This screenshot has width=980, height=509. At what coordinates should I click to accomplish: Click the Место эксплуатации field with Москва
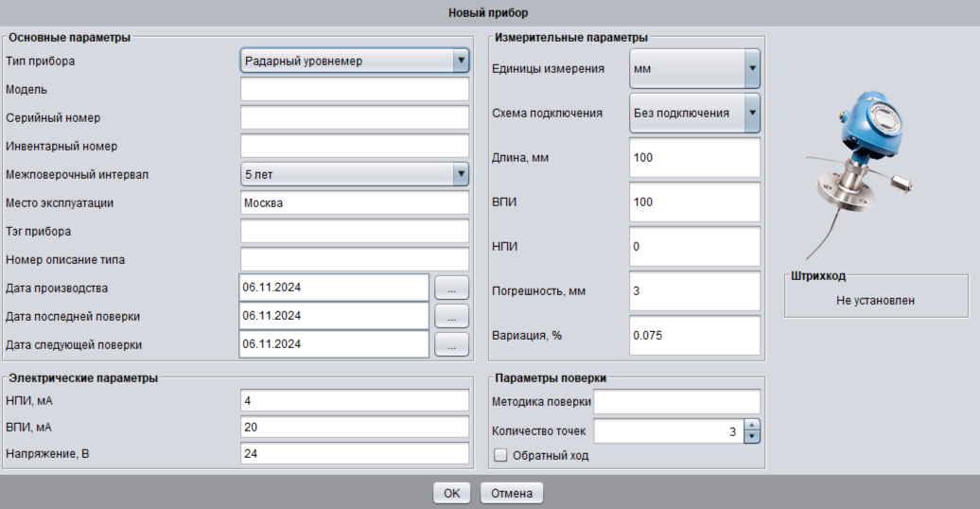pyautogui.click(x=355, y=203)
